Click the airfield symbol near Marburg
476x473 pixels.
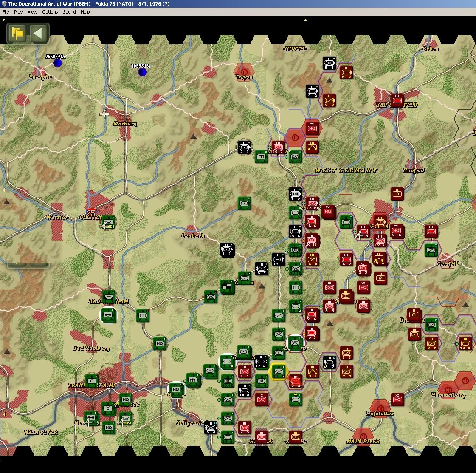pyautogui.click(x=104, y=114)
